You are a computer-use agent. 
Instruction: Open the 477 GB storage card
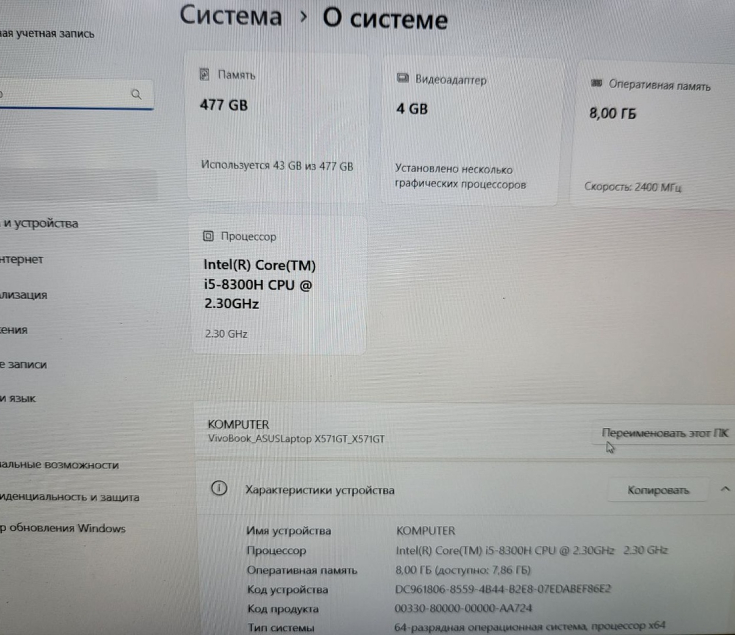[278, 127]
